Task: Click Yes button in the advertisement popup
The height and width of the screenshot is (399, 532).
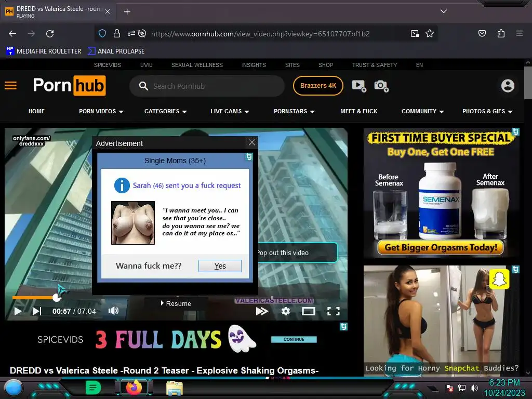Action: tap(220, 266)
